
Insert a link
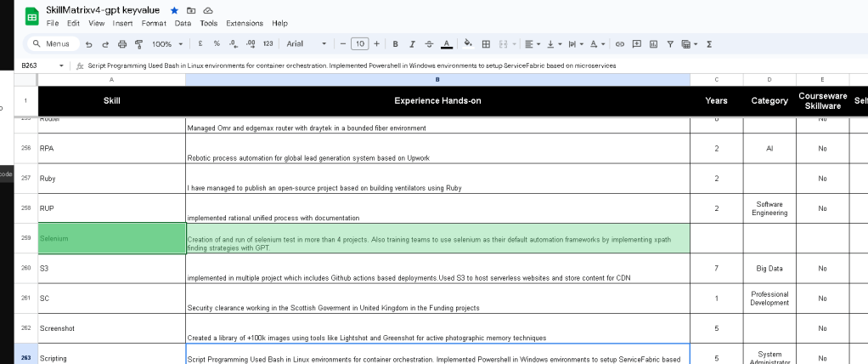620,43
